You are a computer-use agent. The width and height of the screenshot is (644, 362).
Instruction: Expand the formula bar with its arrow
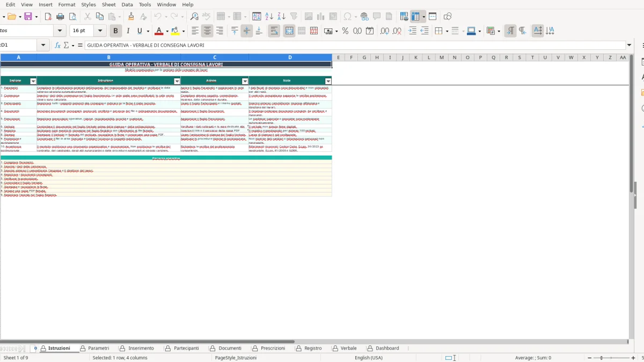coord(629,46)
